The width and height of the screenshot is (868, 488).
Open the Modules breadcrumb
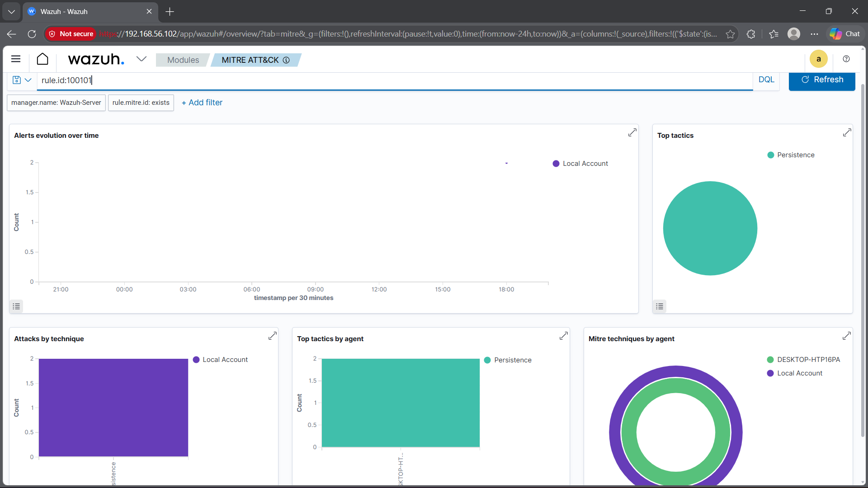183,60
